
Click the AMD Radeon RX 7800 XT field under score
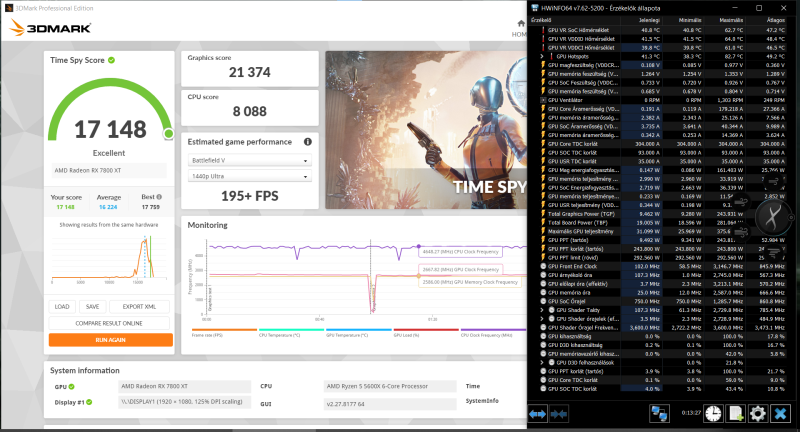tap(109, 170)
